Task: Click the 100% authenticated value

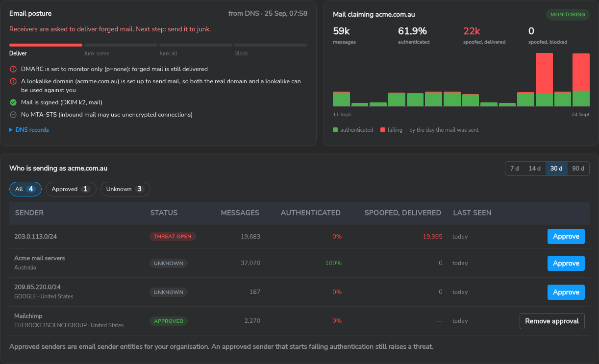Action: (333, 264)
